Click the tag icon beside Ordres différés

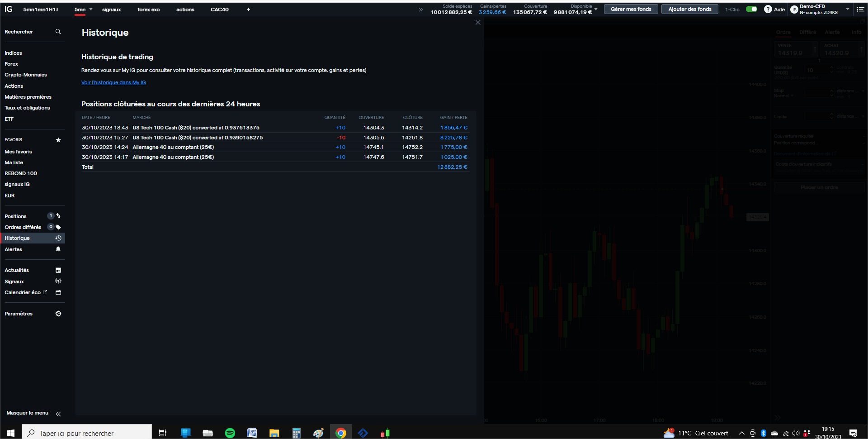[58, 227]
